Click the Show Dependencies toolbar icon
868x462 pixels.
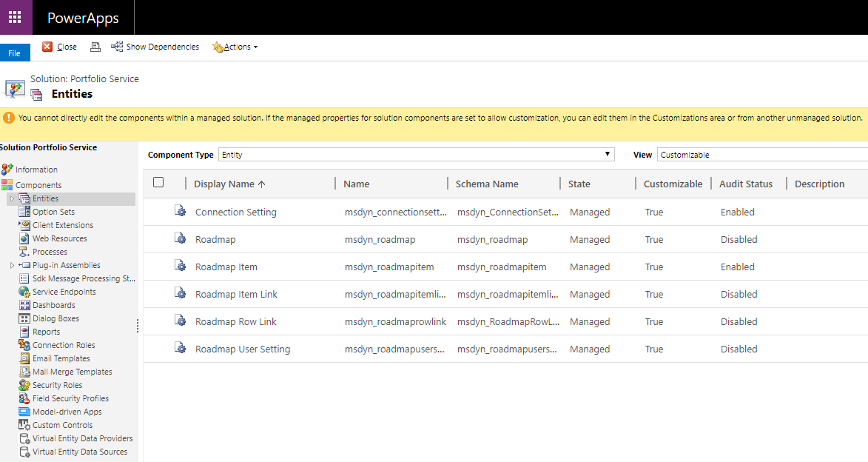point(117,47)
